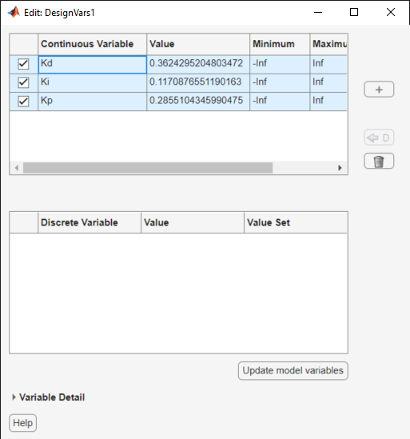Click the left-arrow D move button
This screenshot has width=410, height=439.
point(379,137)
